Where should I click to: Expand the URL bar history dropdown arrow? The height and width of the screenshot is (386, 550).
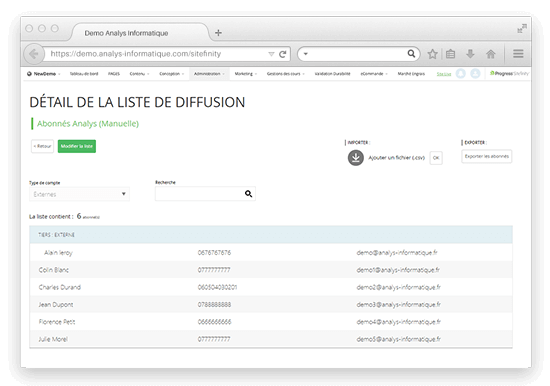coord(271,54)
